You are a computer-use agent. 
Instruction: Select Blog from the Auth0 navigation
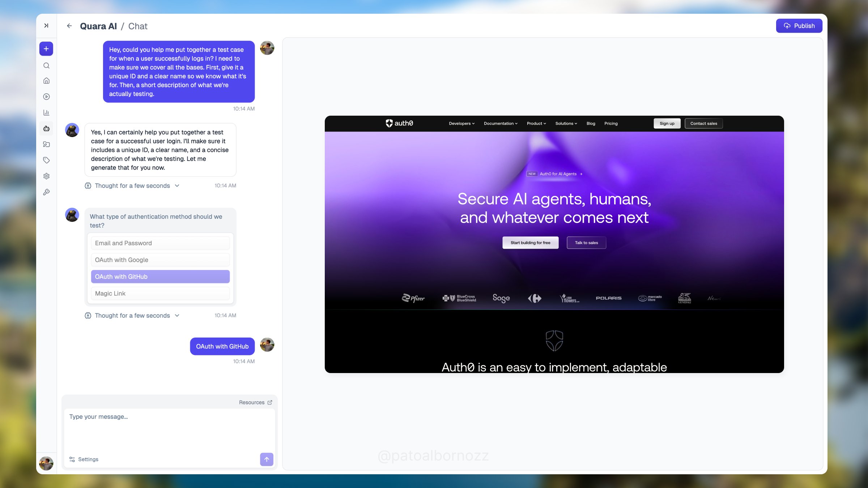tap(591, 123)
